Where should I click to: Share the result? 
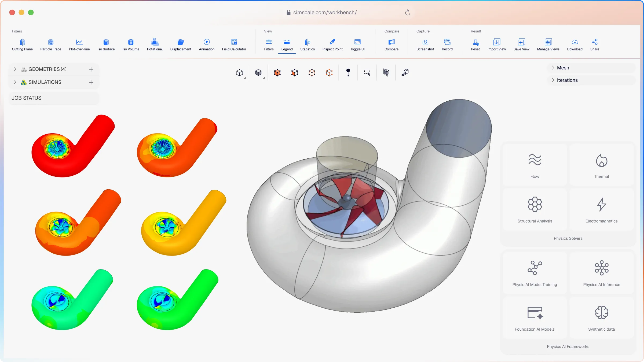(595, 45)
